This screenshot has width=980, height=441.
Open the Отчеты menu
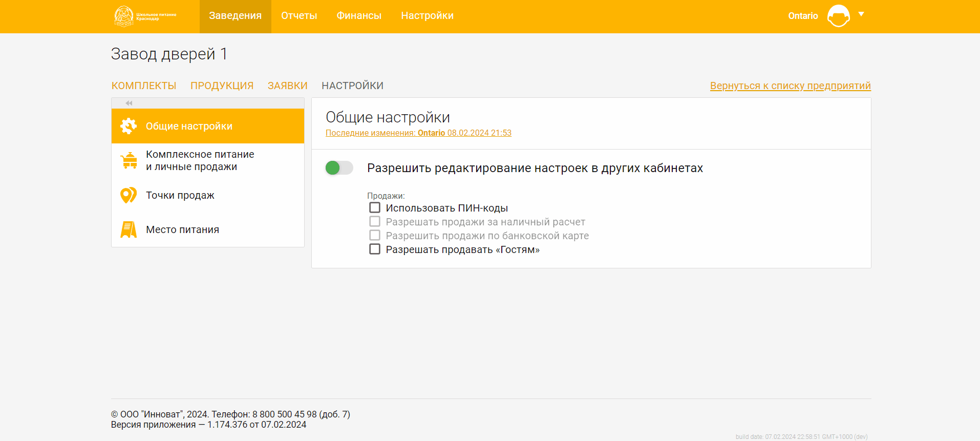tap(299, 16)
